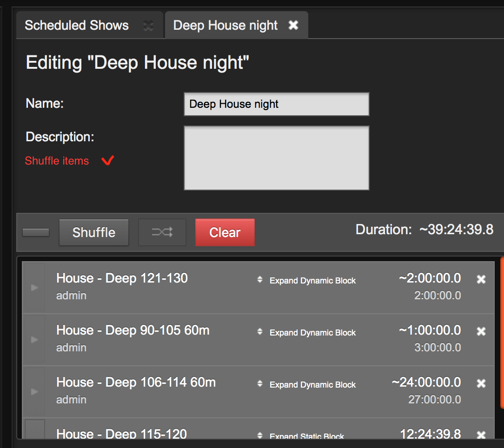The image size is (504, 448).
Task: Edit the Name input field
Action: click(277, 104)
